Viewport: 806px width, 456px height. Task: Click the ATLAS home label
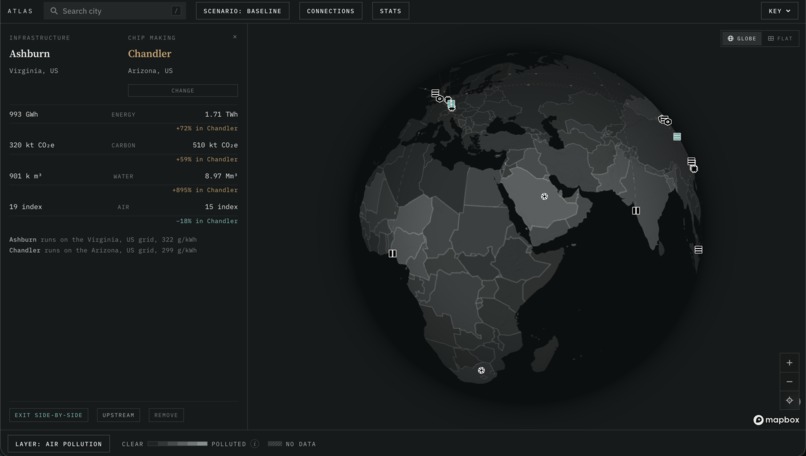tap(20, 11)
